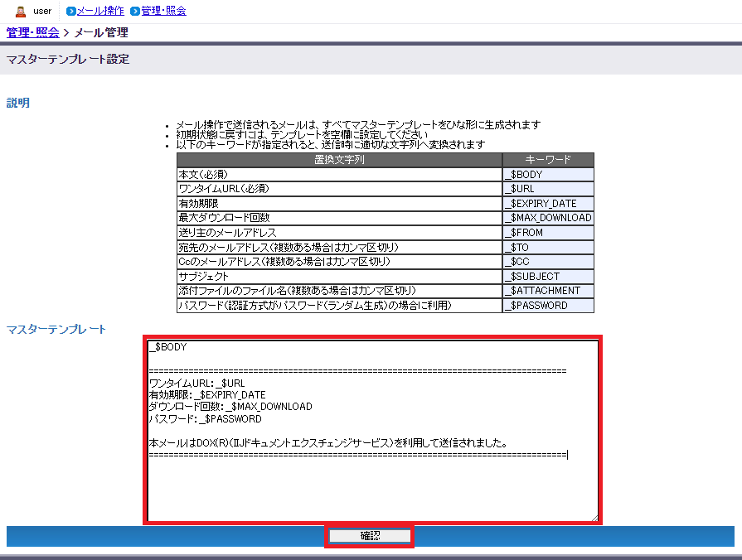
Task: Open the メール操作 menu link
Action: 100,12
